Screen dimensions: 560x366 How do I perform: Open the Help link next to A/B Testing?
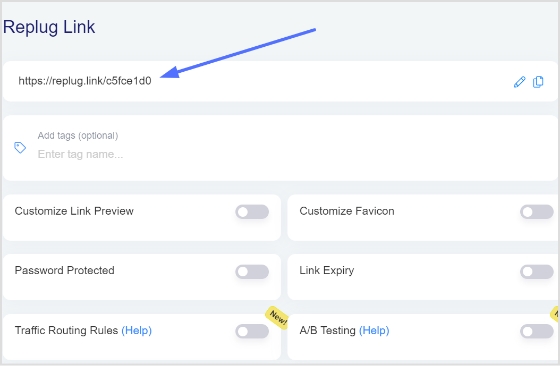click(374, 331)
